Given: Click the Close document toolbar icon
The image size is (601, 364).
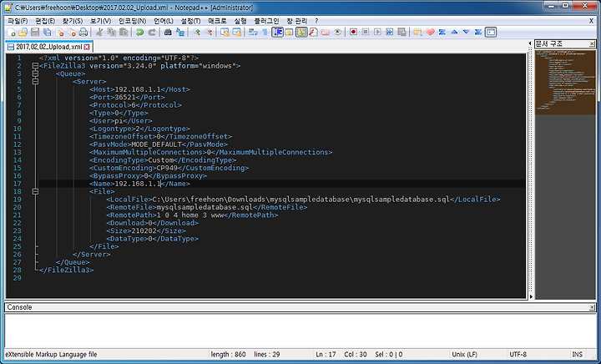Looking at the screenshot, I should tap(59, 33).
